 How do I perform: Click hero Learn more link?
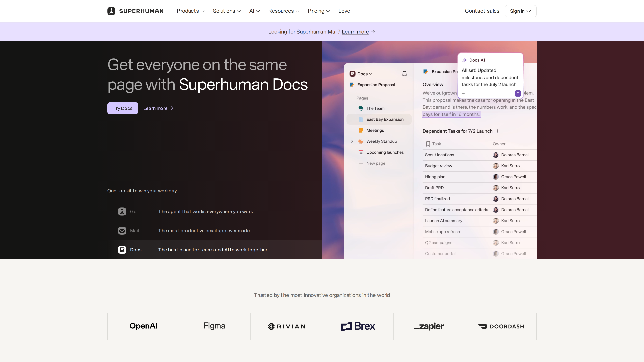click(x=158, y=108)
